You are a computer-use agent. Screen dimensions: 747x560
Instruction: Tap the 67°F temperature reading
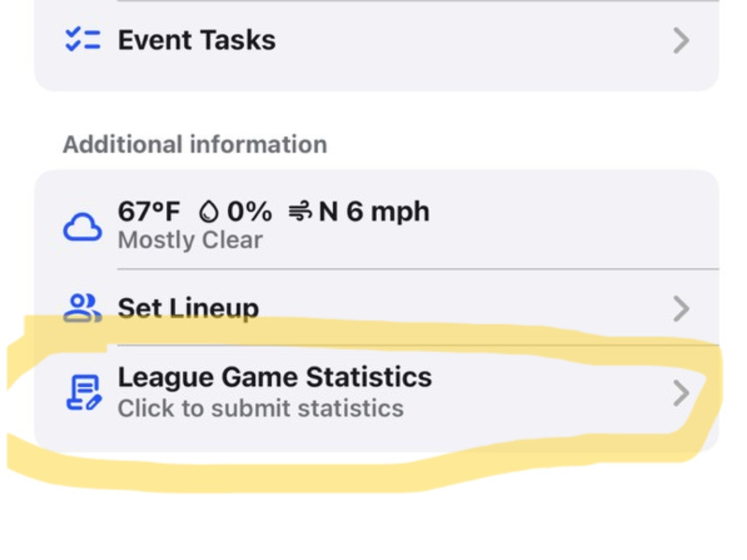pos(149,211)
